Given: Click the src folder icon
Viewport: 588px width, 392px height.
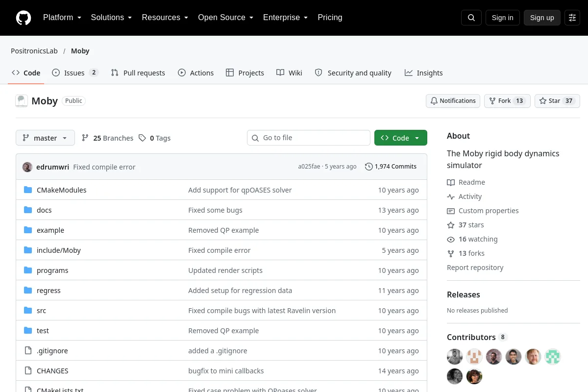Looking at the screenshot, I should click(28, 311).
